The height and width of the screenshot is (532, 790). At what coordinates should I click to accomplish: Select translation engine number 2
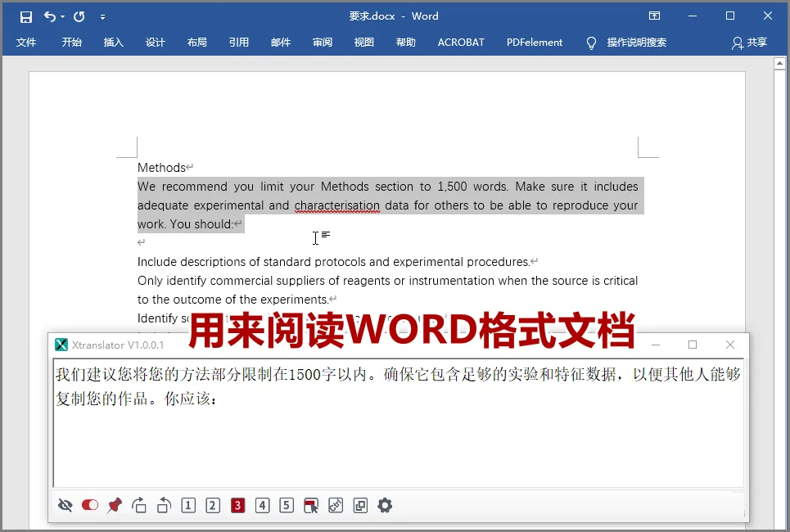pyautogui.click(x=213, y=505)
